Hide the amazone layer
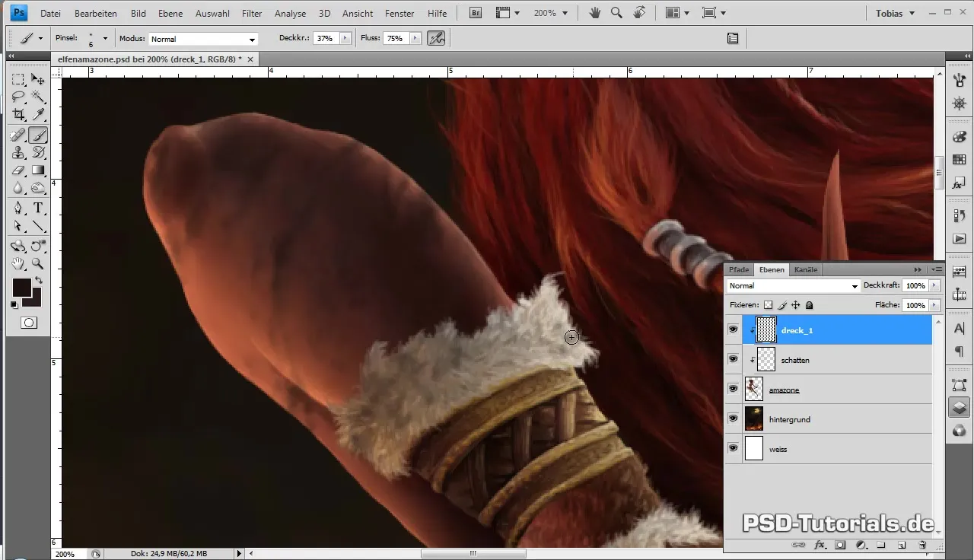 pyautogui.click(x=733, y=389)
